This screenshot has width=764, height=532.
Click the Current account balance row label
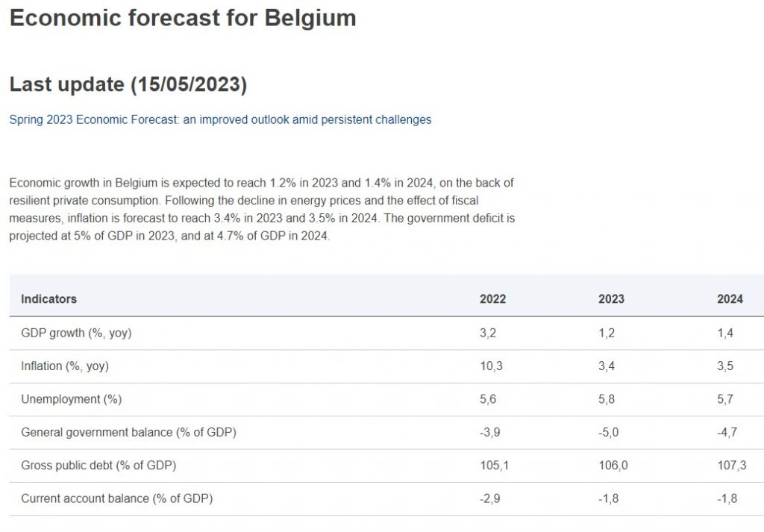coord(117,498)
